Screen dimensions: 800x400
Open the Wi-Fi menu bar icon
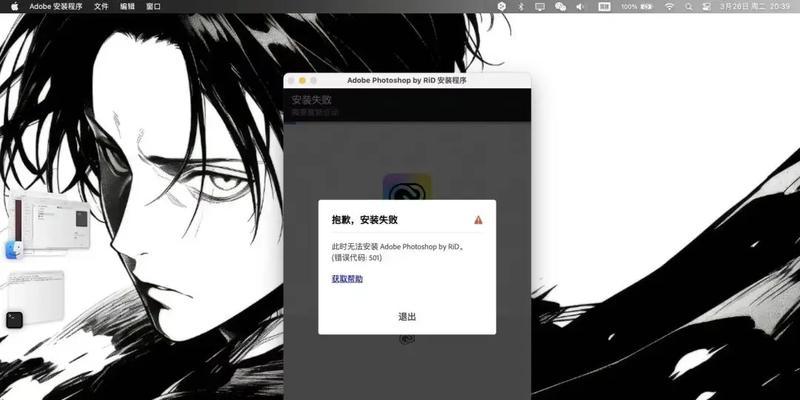[669, 7]
